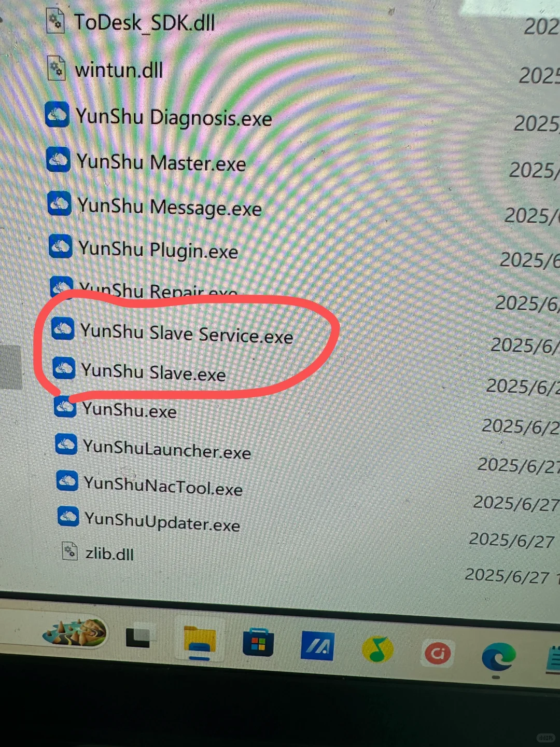The width and height of the screenshot is (560, 747).
Task: Select file name YunShu Slave Service.exe
Action: [x=187, y=333]
